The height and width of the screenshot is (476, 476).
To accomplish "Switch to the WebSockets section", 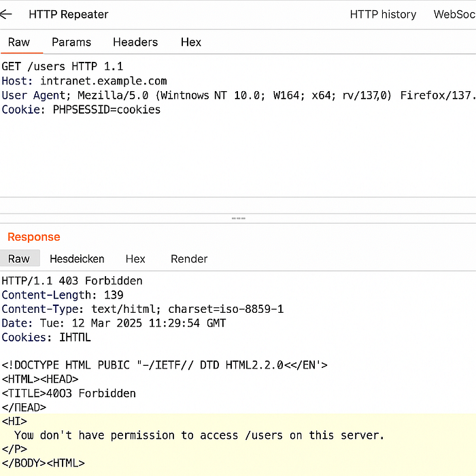I will (x=454, y=14).
